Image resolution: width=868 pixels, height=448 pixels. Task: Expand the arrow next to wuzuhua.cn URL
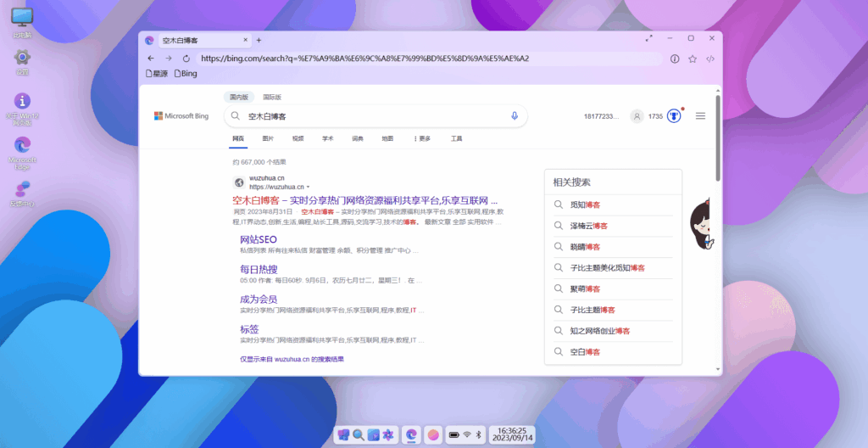[309, 187]
